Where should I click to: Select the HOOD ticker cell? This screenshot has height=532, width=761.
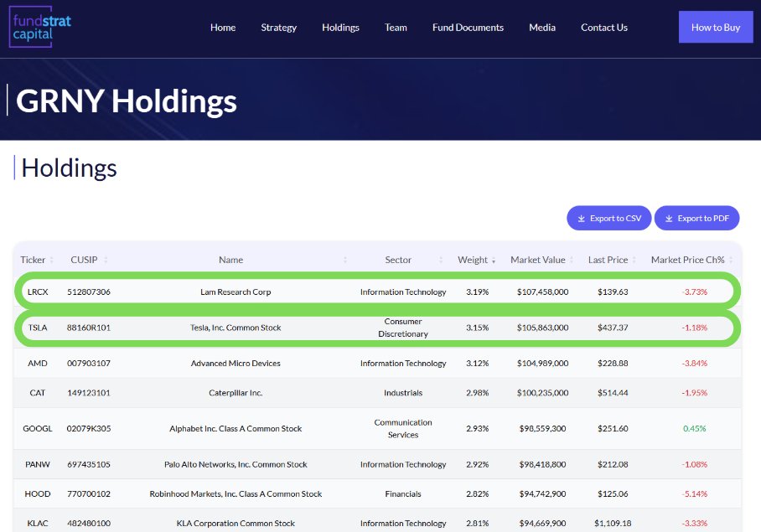(38, 494)
